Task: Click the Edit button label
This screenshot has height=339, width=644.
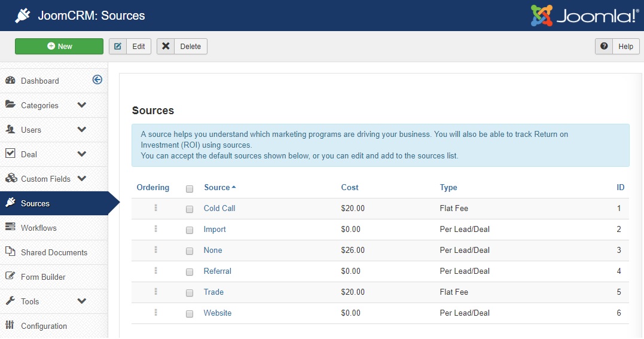Action: pos(138,47)
